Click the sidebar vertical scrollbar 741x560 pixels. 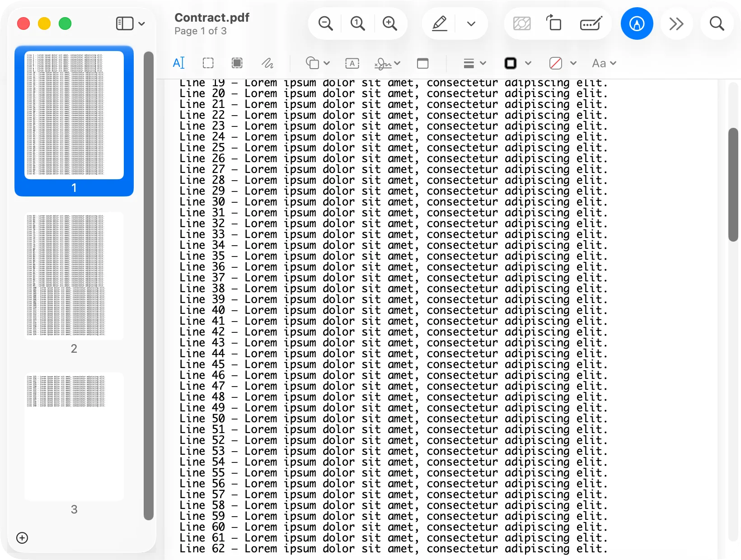pos(149,286)
